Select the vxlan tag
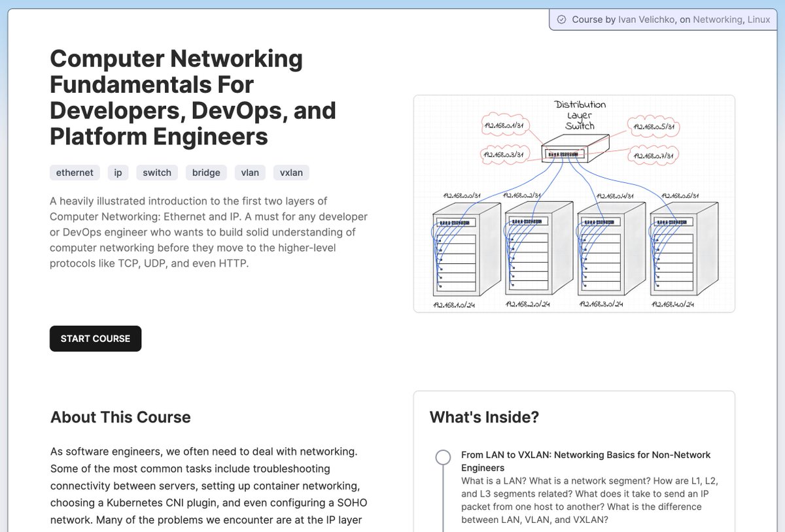The width and height of the screenshot is (785, 532). pos(291,173)
